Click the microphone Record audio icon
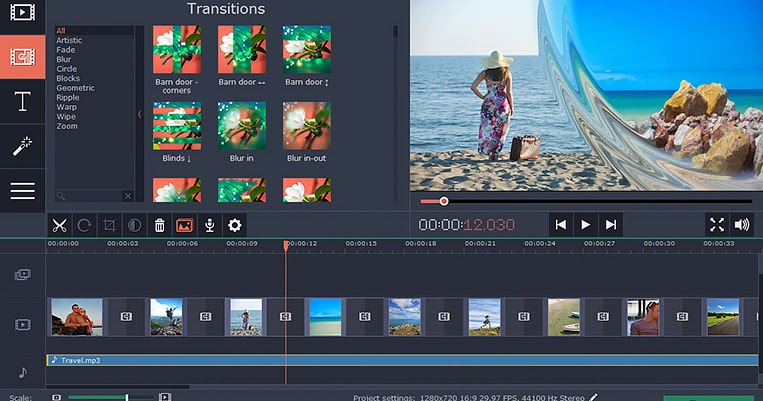This screenshot has width=763, height=401. 210,225
